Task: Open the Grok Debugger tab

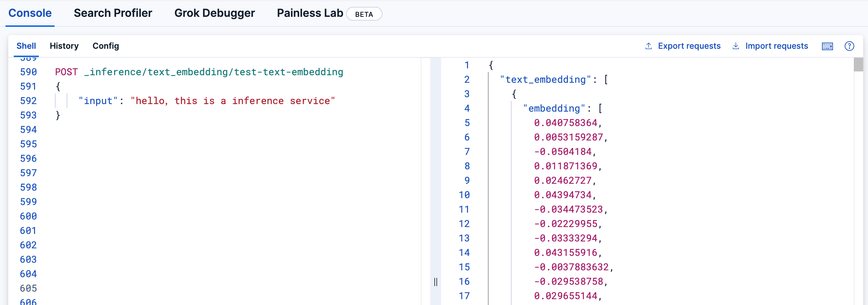Action: [215, 13]
